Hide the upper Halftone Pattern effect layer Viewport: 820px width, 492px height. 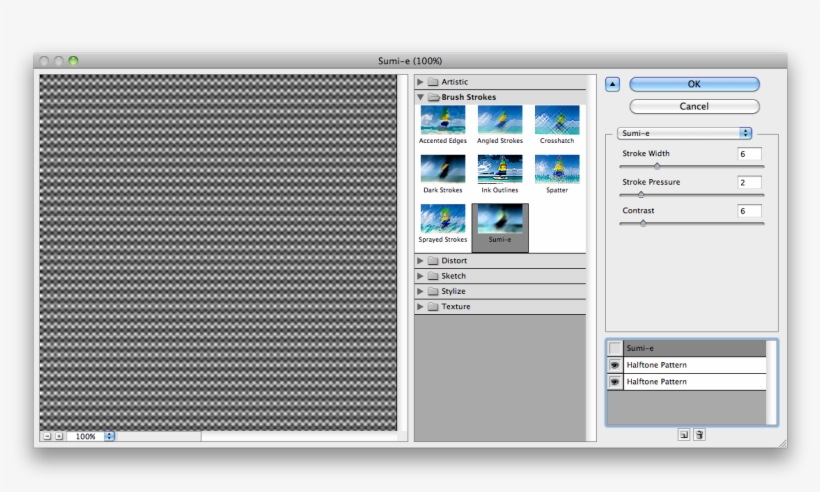point(615,365)
